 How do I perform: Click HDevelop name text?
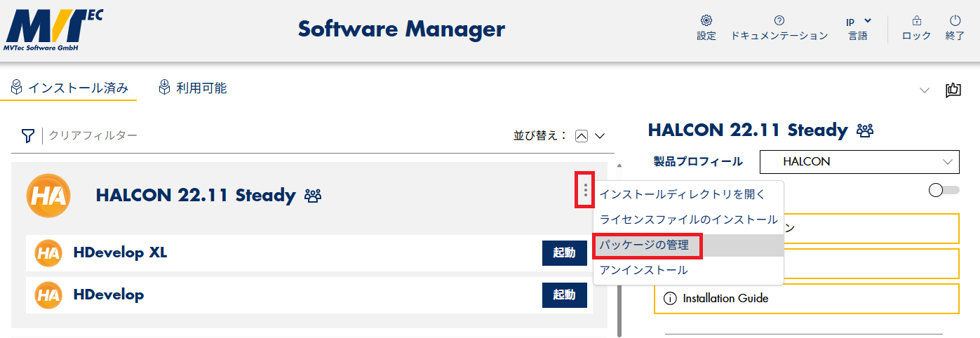pyautogui.click(x=108, y=295)
